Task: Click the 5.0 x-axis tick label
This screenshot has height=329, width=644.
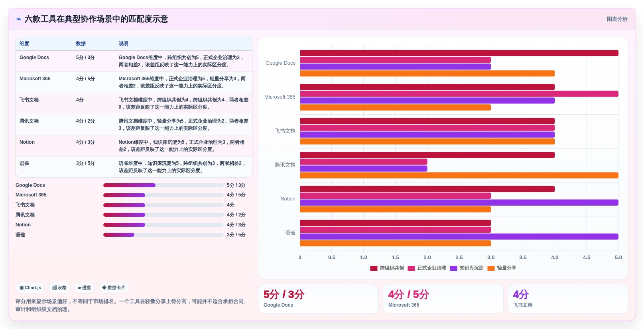Action: click(x=618, y=258)
